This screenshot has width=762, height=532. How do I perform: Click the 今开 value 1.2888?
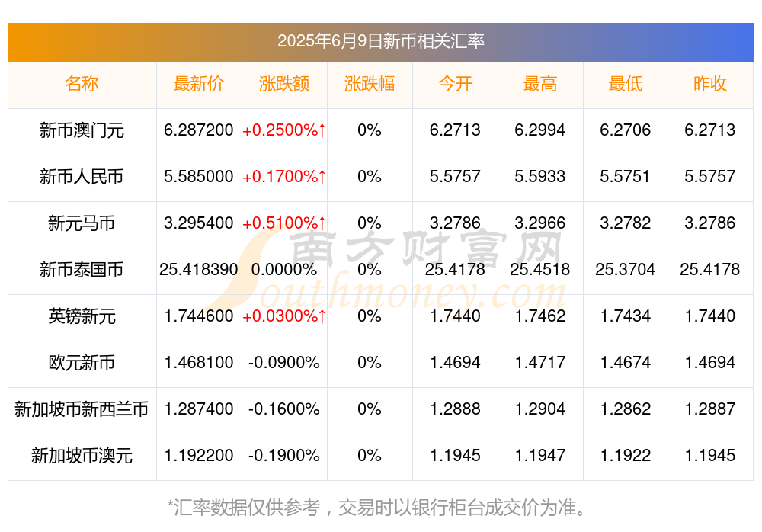(x=455, y=409)
